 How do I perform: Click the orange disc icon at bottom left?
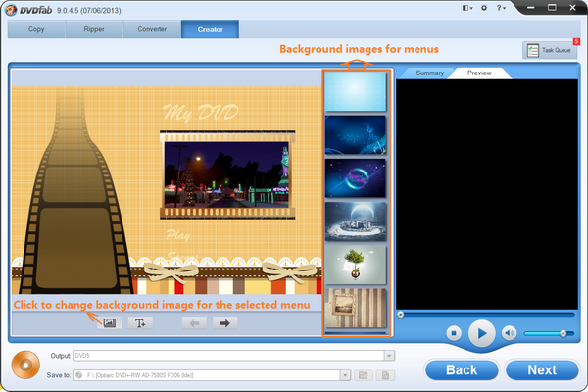pyautogui.click(x=25, y=365)
